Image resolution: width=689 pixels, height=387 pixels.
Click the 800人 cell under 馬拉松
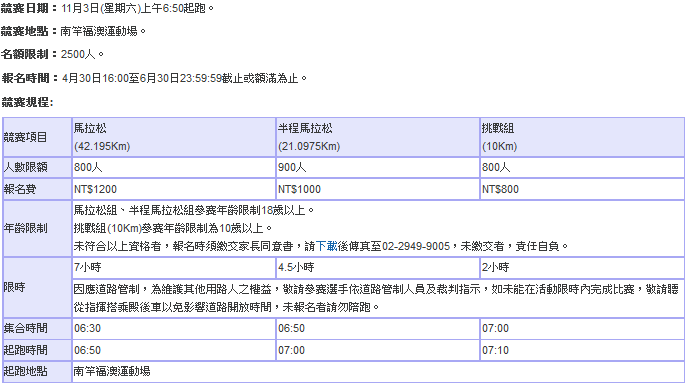[x=174, y=167]
